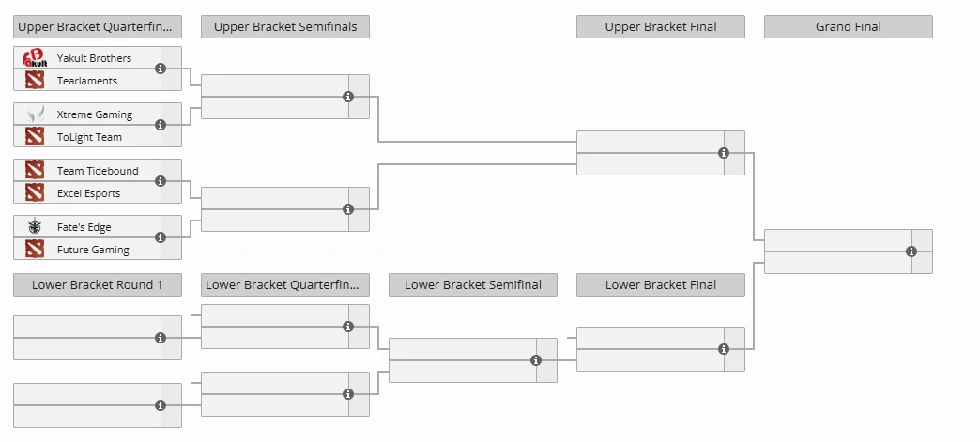
Task: Click the Xtreme Gaming team logo
Action: (35, 114)
